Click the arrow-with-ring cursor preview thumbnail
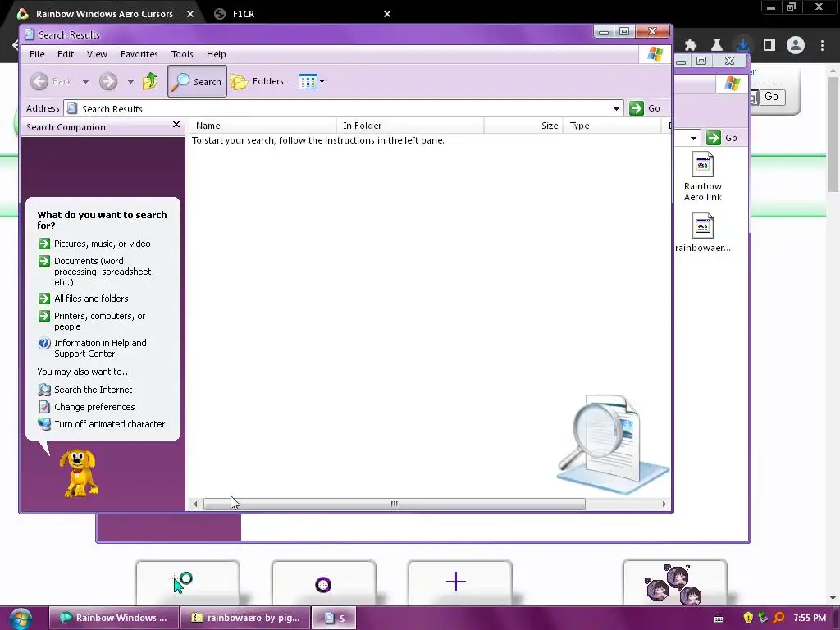The height and width of the screenshot is (630, 840). pos(188,582)
